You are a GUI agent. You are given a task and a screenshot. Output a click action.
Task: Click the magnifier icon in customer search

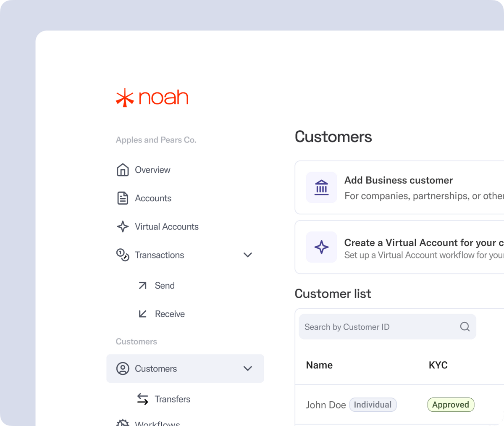tap(465, 326)
